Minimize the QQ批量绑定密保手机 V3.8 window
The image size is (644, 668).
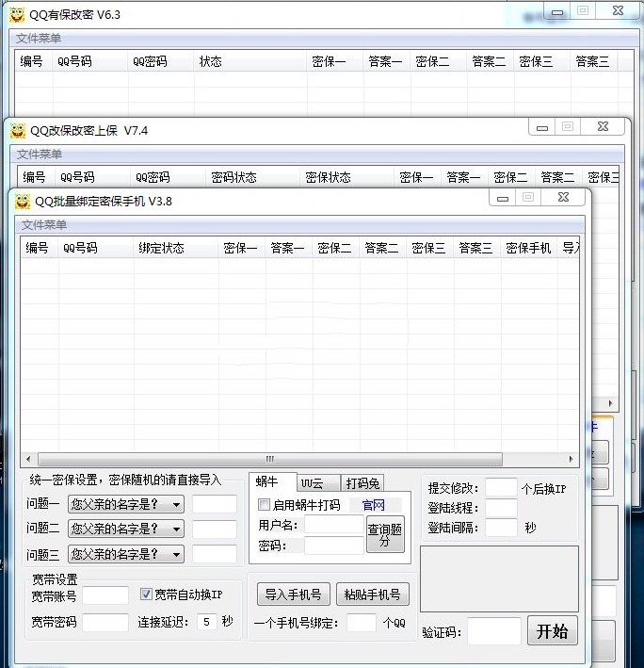503,198
